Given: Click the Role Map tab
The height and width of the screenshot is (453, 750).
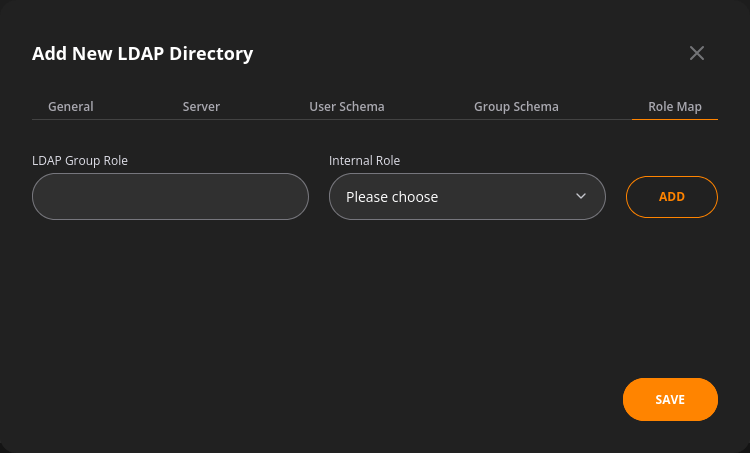Looking at the screenshot, I should (x=674, y=106).
